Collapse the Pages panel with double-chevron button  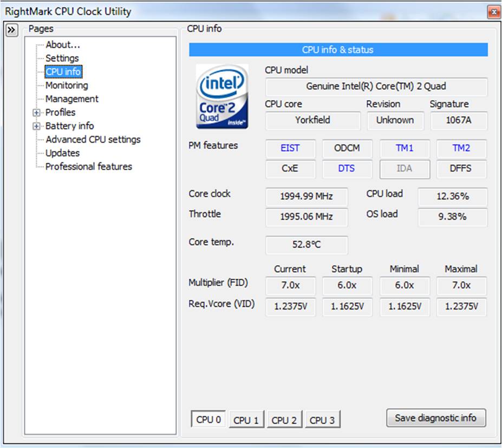pos(12,30)
